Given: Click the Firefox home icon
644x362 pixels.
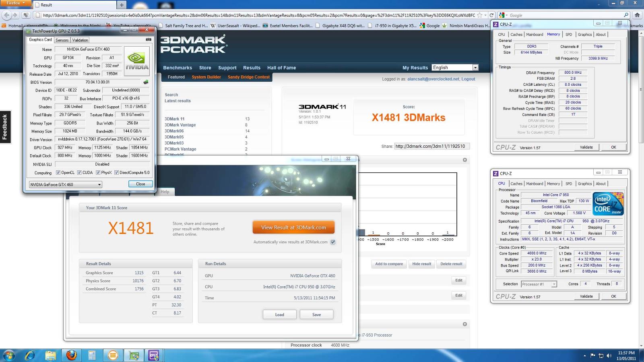Looking at the screenshot, I should 637,15.
